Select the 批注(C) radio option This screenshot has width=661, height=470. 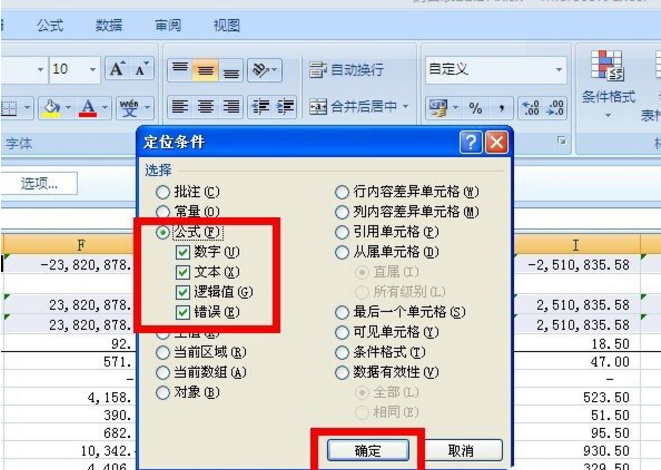pyautogui.click(x=188, y=192)
